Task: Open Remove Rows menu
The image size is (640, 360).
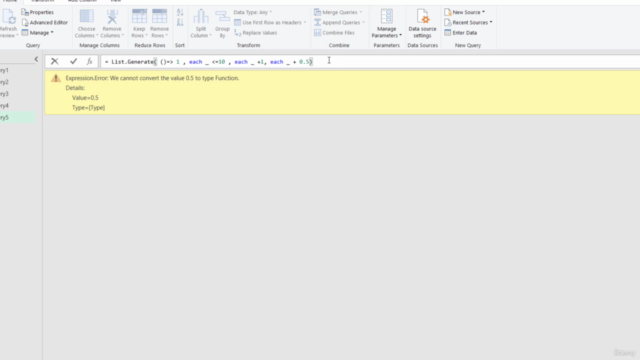Action: coord(159,24)
